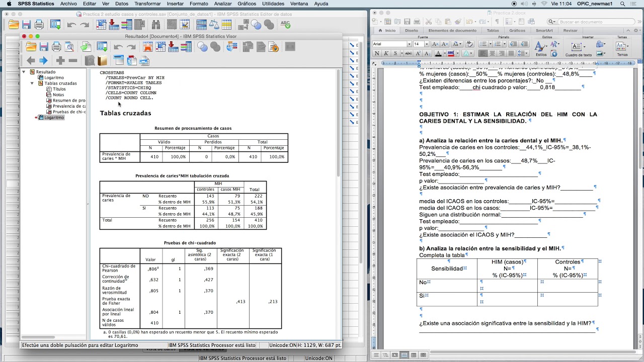The height and width of the screenshot is (362, 644).
Task: Click Print icon in SPSS Visor toolbar
Action: click(56, 47)
